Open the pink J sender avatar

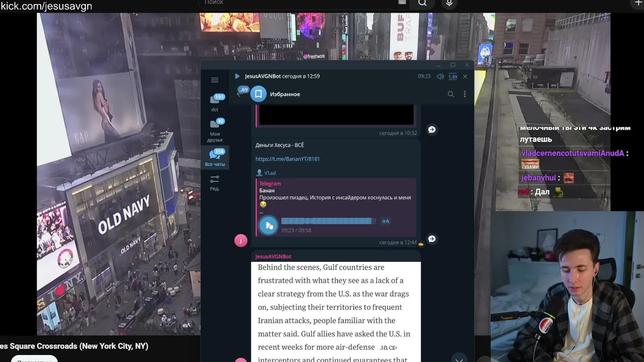[240, 240]
